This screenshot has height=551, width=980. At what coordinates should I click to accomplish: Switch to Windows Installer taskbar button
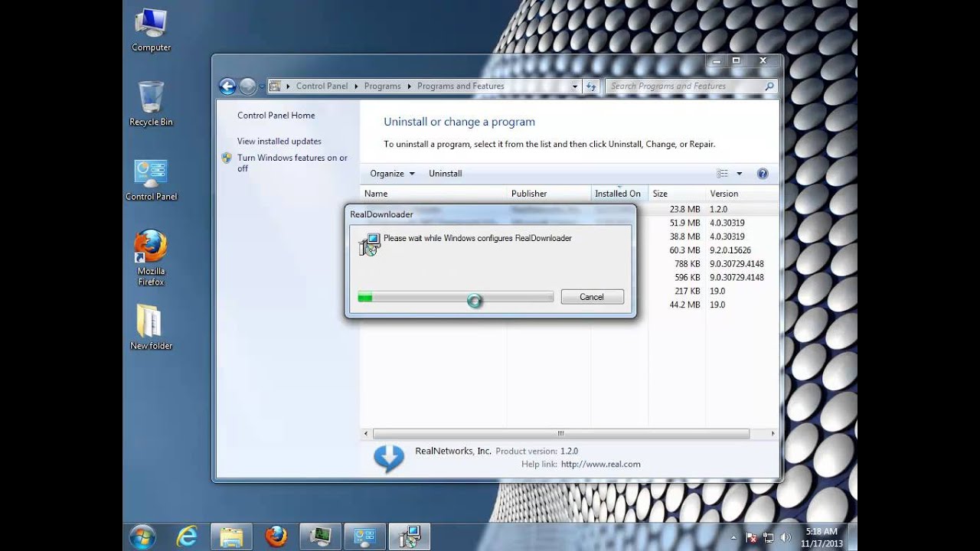pos(410,536)
